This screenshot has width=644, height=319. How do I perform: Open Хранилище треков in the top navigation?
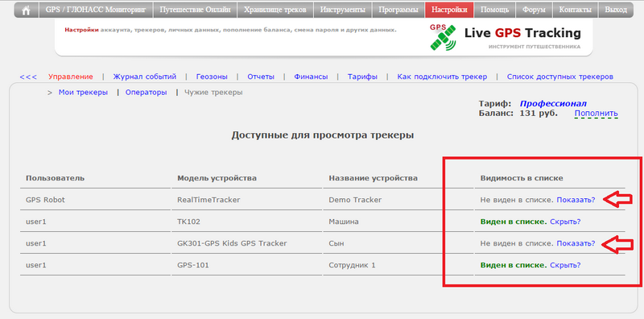pyautogui.click(x=275, y=10)
